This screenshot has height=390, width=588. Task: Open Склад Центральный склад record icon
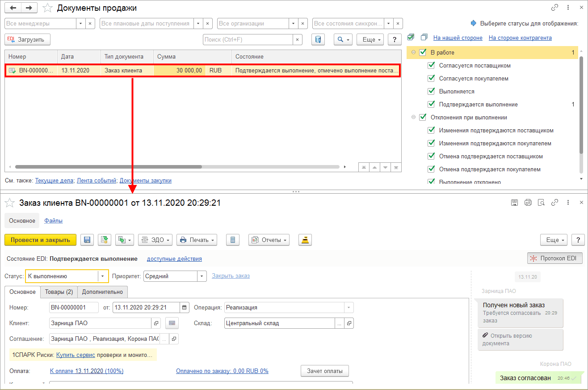click(349, 323)
